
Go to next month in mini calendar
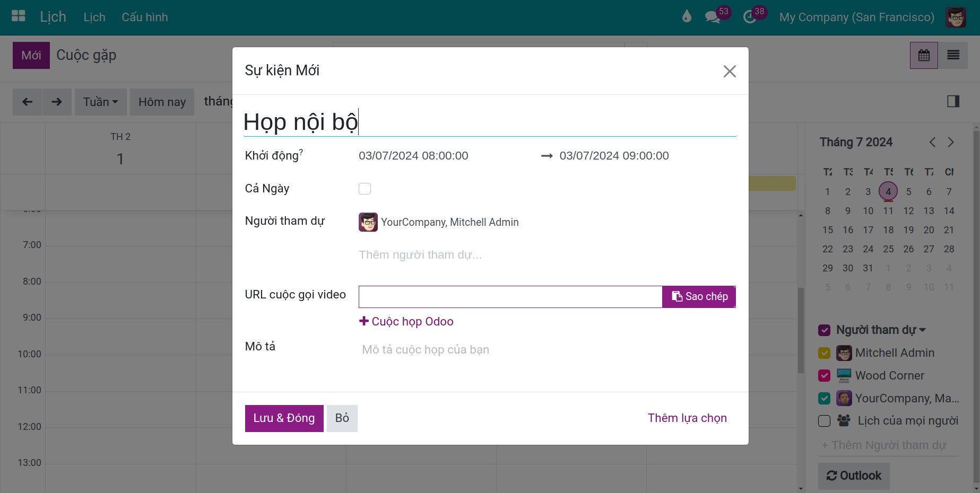tap(951, 142)
